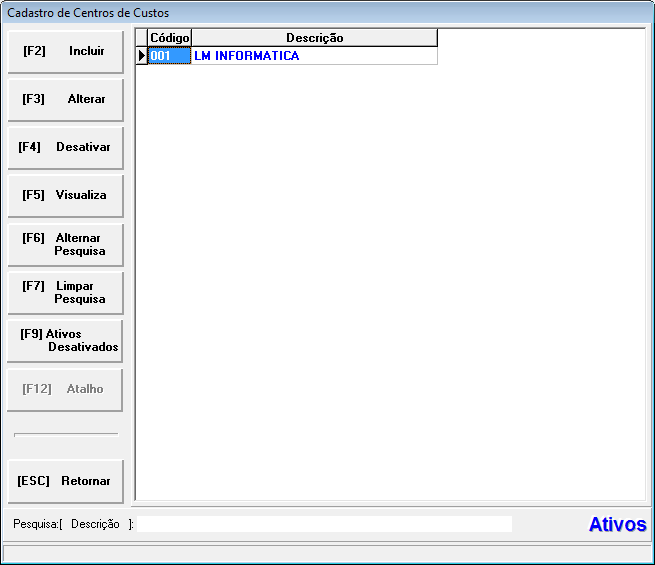
Task: Click the status bar at window bottom
Action: click(x=327, y=553)
